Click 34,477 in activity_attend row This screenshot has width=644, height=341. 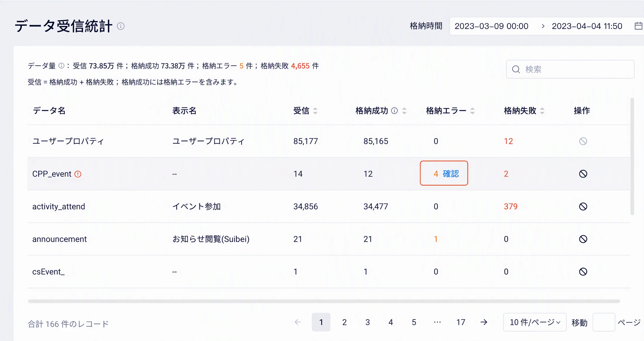coord(376,207)
